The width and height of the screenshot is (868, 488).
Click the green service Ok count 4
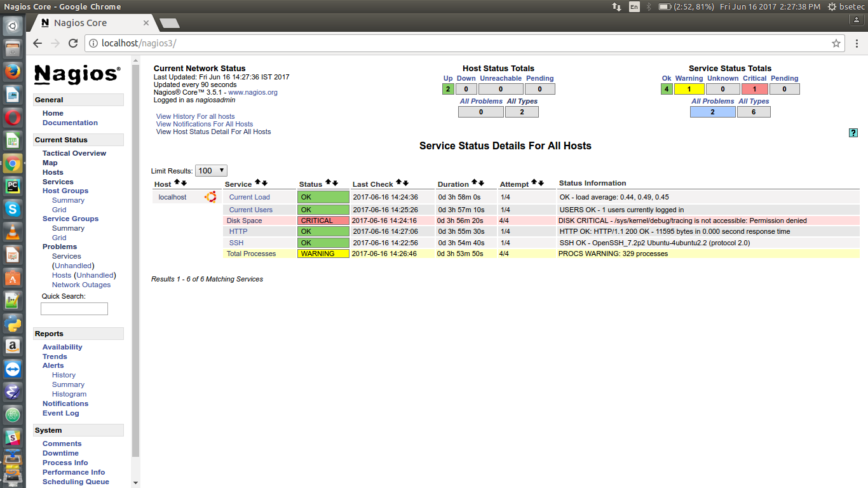667,89
